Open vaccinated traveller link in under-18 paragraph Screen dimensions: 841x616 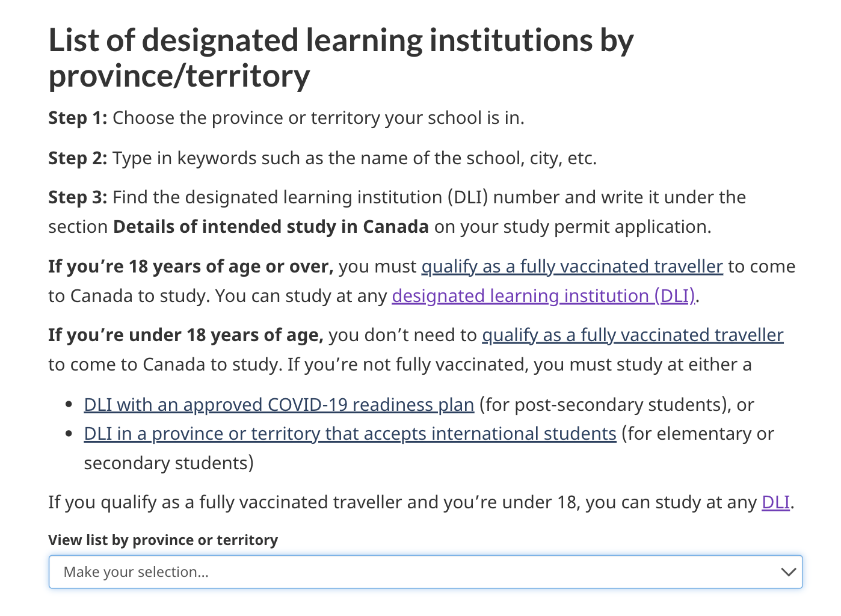[x=633, y=335]
